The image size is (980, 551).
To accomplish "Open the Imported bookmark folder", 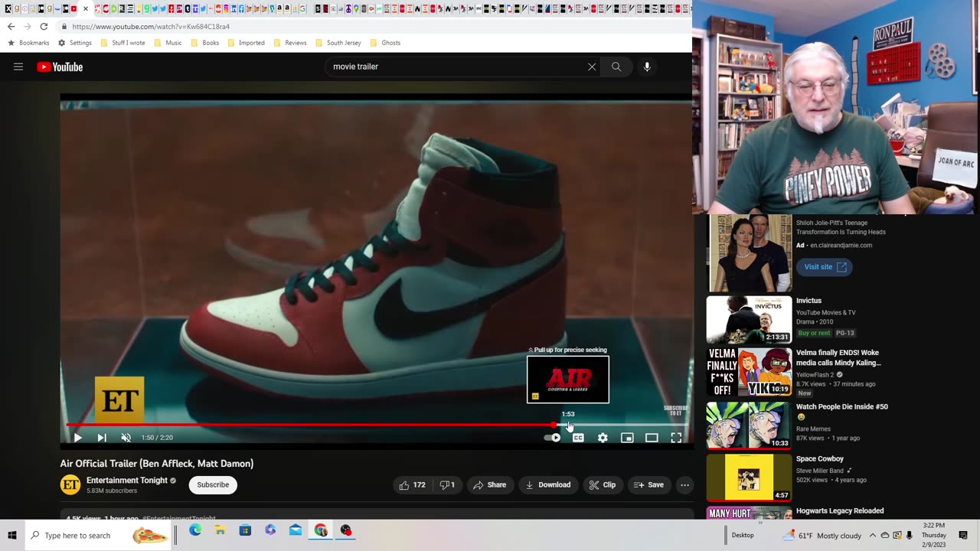I will pyautogui.click(x=246, y=43).
